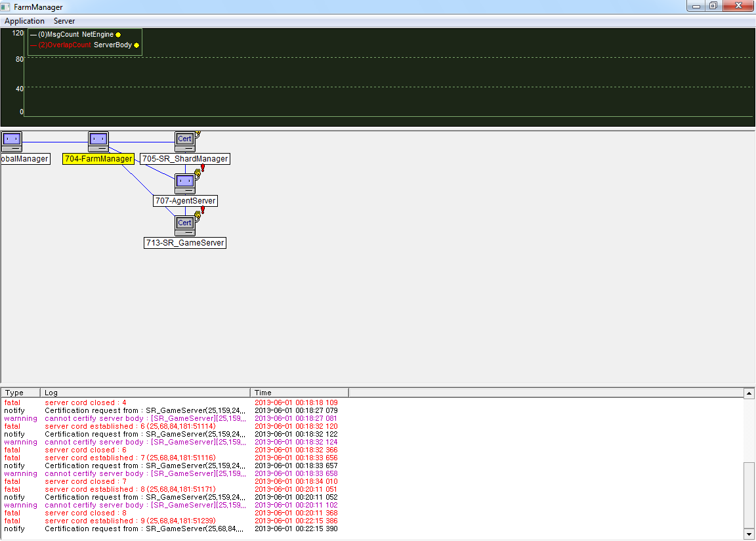
Task: Toggle the yellow dot beside MsgCount NetEngine
Action: [x=119, y=34]
